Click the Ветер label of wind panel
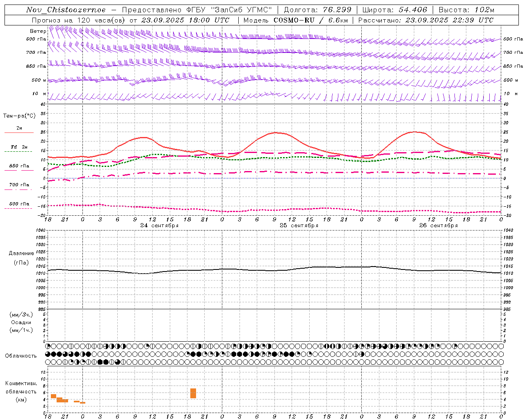The image size is (525, 420). 38,31
